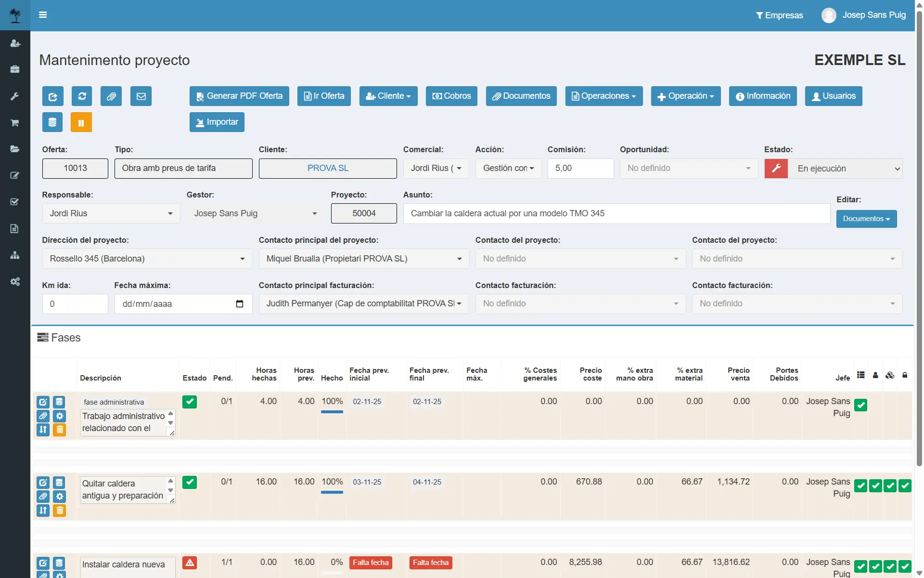Screen dimensions: 924x578
Task: Delete the fase administrativa phase via trash icon
Action: pyautogui.click(x=59, y=430)
